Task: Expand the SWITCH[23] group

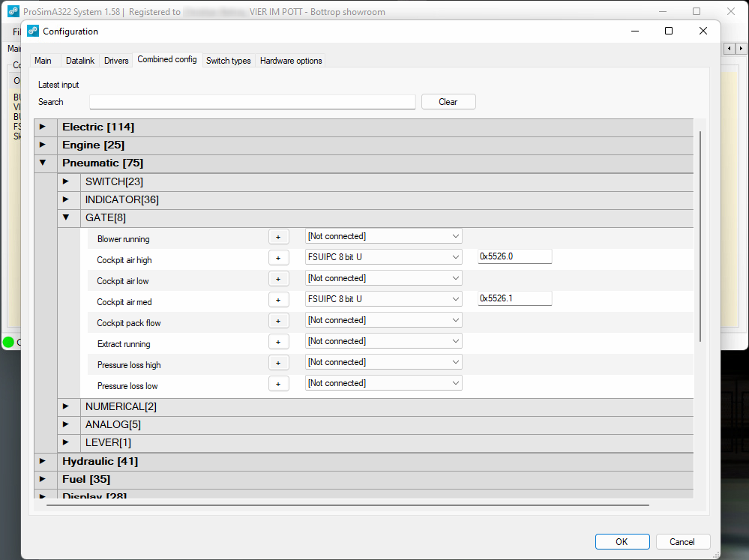Action: pyautogui.click(x=66, y=181)
